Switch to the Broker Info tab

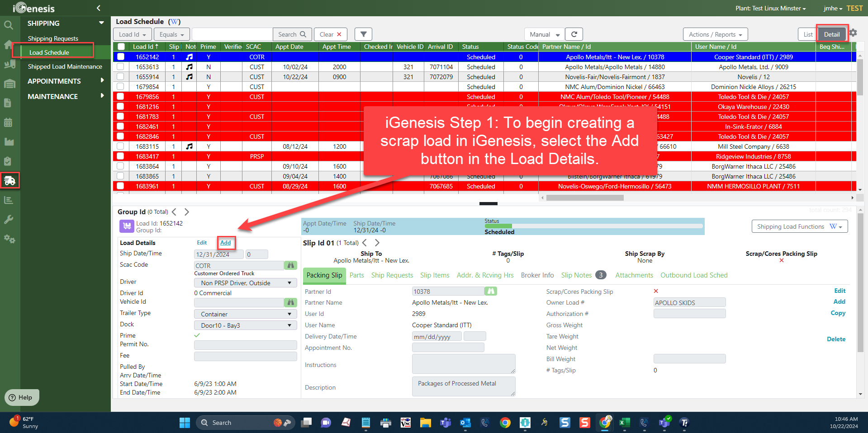coord(537,275)
